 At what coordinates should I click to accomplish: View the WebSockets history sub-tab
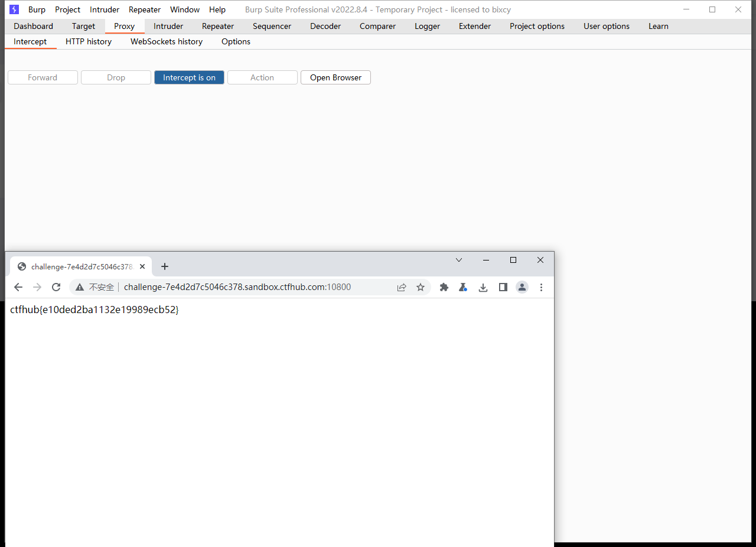[x=167, y=41]
